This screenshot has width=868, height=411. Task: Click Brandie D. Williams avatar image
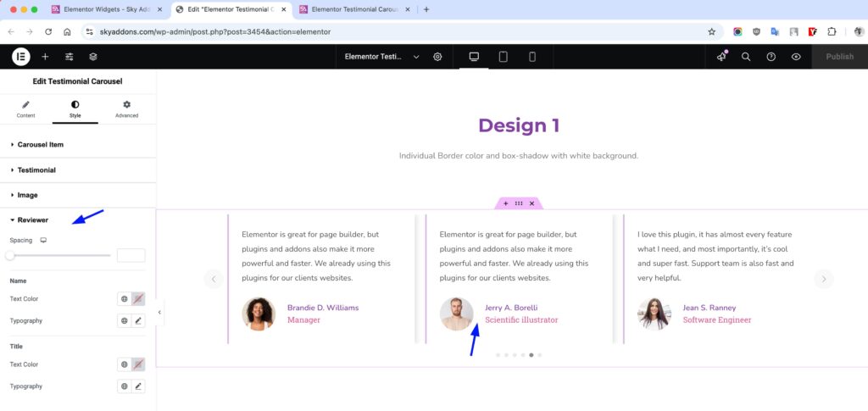259,314
